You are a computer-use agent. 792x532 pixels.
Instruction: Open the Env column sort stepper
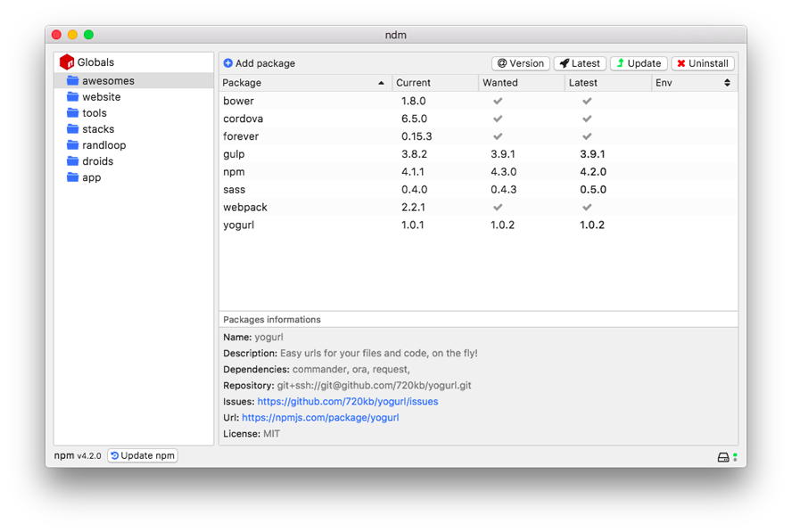click(727, 82)
